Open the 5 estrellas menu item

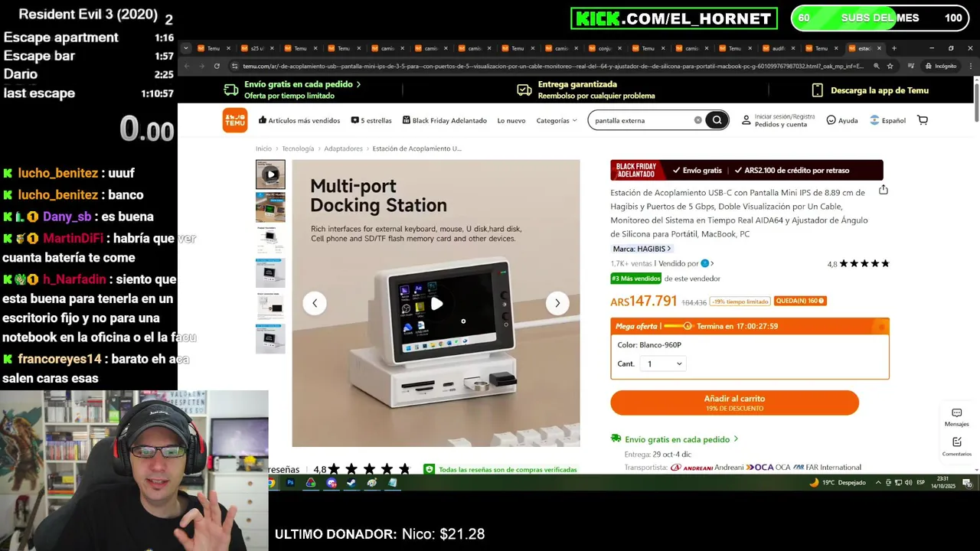[371, 120]
